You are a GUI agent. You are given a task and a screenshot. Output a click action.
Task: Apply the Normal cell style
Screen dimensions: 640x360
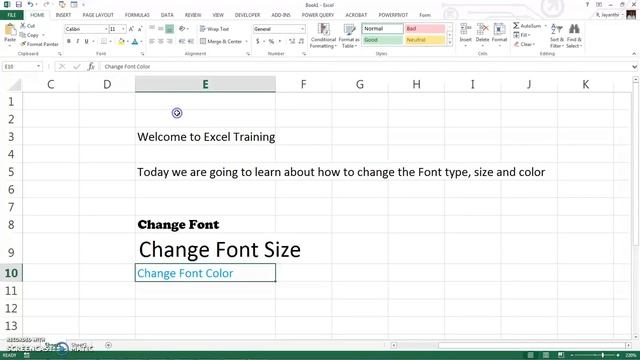coord(382,29)
